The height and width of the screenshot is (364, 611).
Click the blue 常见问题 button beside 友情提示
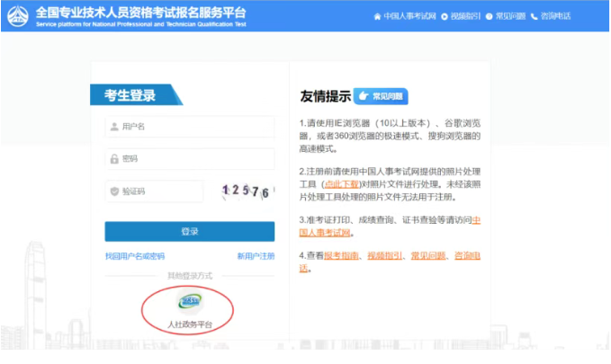click(x=381, y=96)
